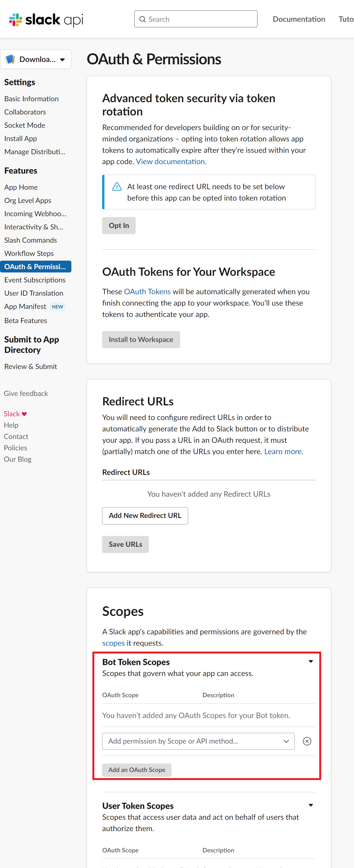Go to User ID Translation
This screenshot has width=354, height=868.
pos(34,293)
